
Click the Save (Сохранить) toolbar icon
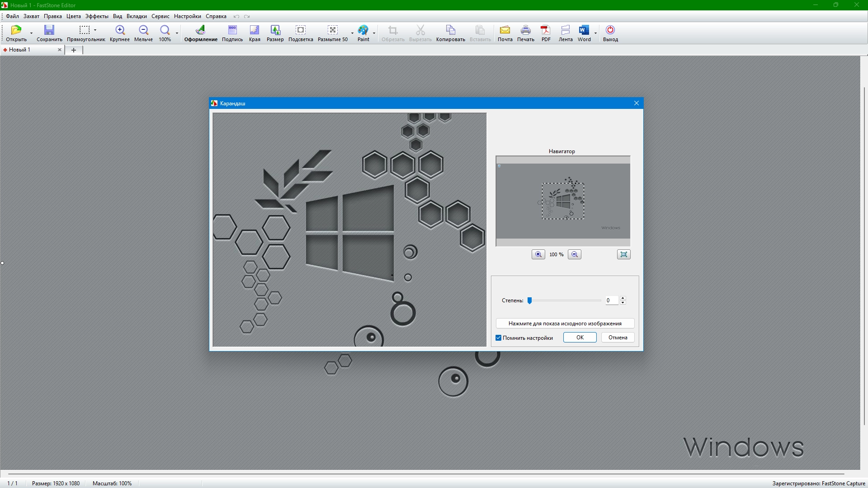49,30
